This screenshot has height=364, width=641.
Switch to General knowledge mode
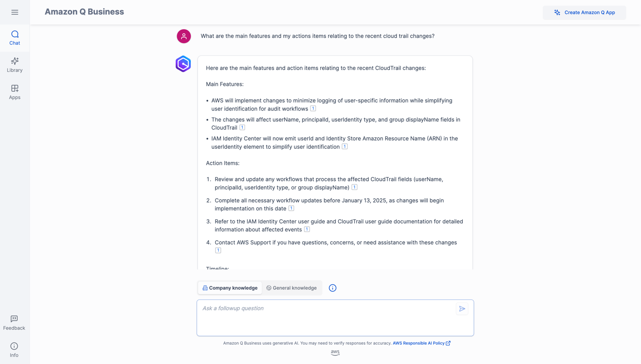[x=292, y=288]
